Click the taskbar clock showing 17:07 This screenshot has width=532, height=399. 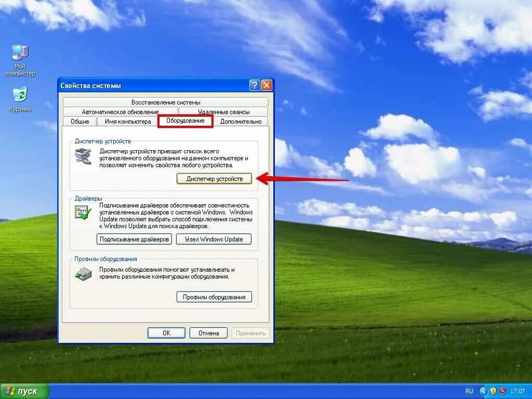tap(518, 391)
